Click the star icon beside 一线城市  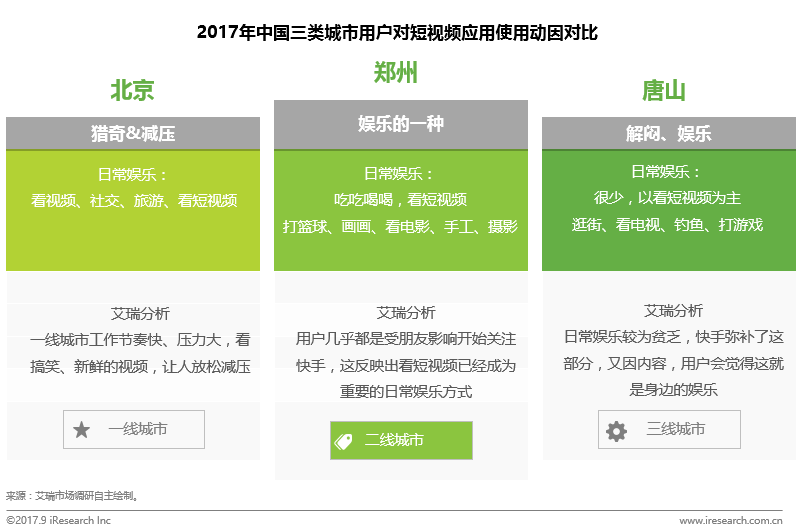[x=82, y=429]
